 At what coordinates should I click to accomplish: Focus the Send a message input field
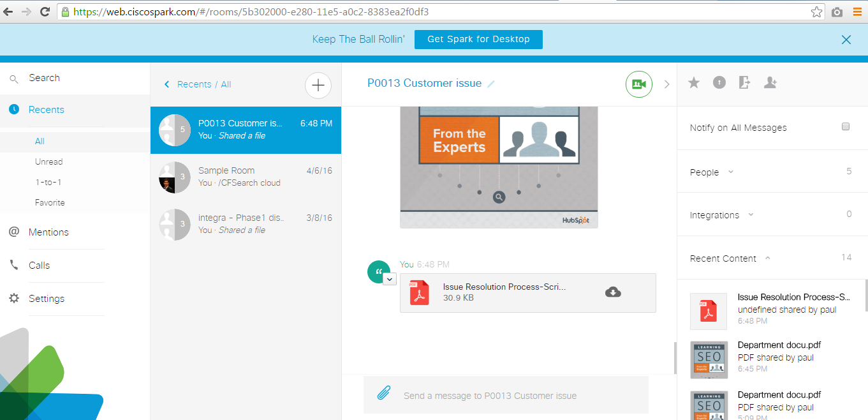pos(506,395)
